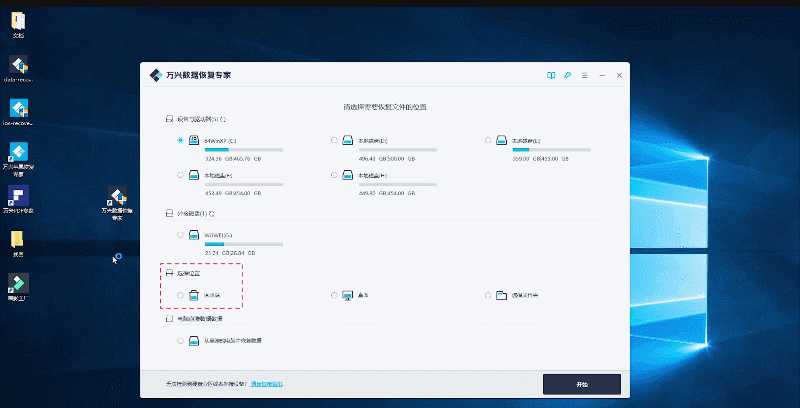The height and width of the screenshot is (408, 800).
Task: Select the recover-from-crashed-computer radio button
Action: point(180,341)
